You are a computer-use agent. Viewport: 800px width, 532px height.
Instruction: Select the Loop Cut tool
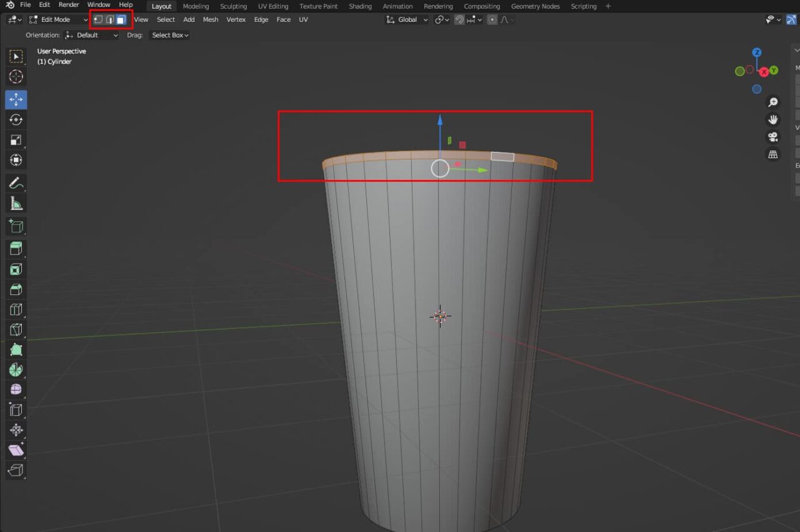(16, 309)
